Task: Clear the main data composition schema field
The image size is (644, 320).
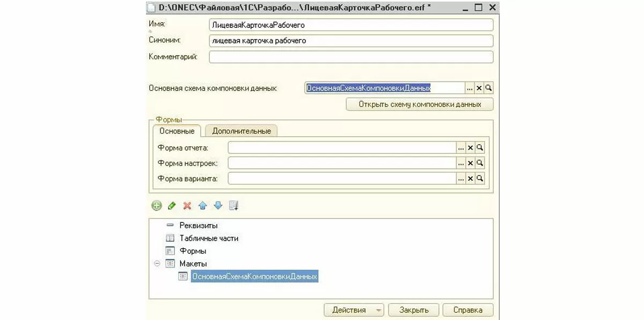Action: click(479, 88)
